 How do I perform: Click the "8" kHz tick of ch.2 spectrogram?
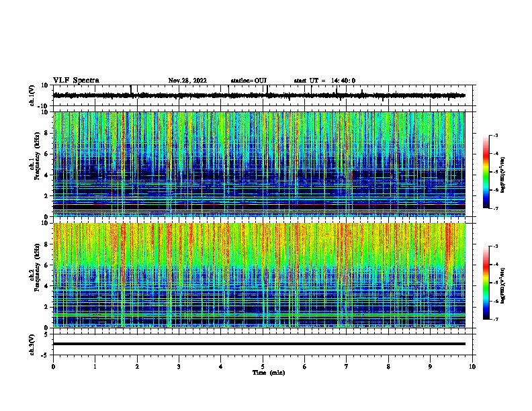pyautogui.click(x=47, y=244)
